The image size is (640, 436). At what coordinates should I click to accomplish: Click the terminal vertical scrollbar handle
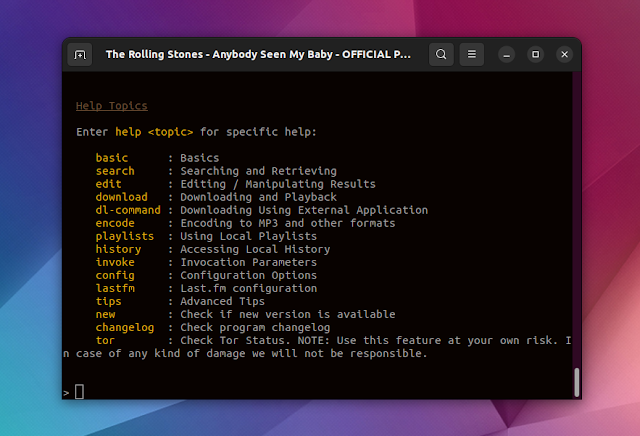[575, 381]
